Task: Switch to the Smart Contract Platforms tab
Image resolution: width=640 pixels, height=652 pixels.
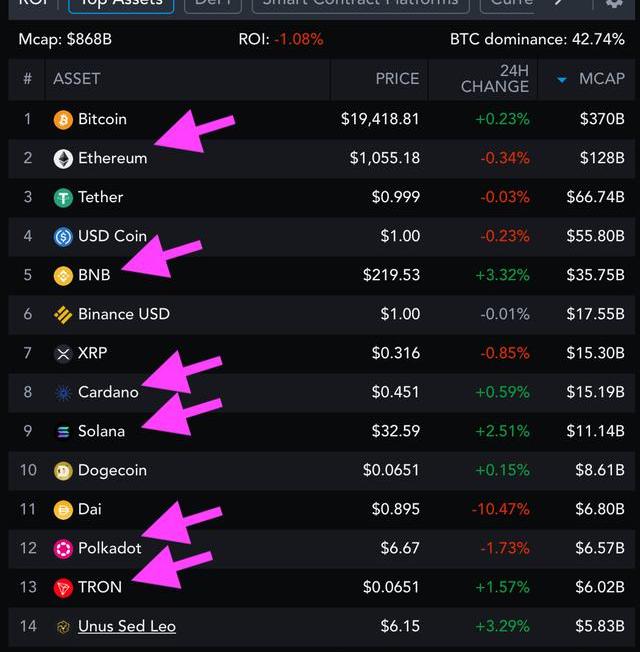Action: 359,3
